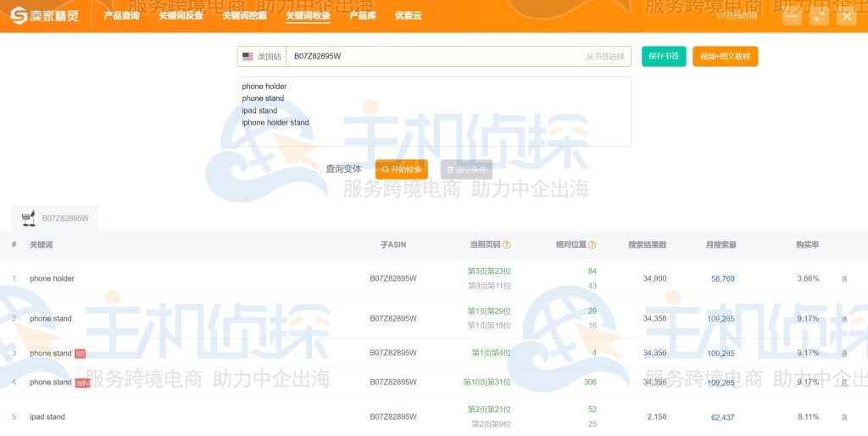Click help icon next to 绝对位置
The height and width of the screenshot is (436, 868).
pyautogui.click(x=592, y=245)
